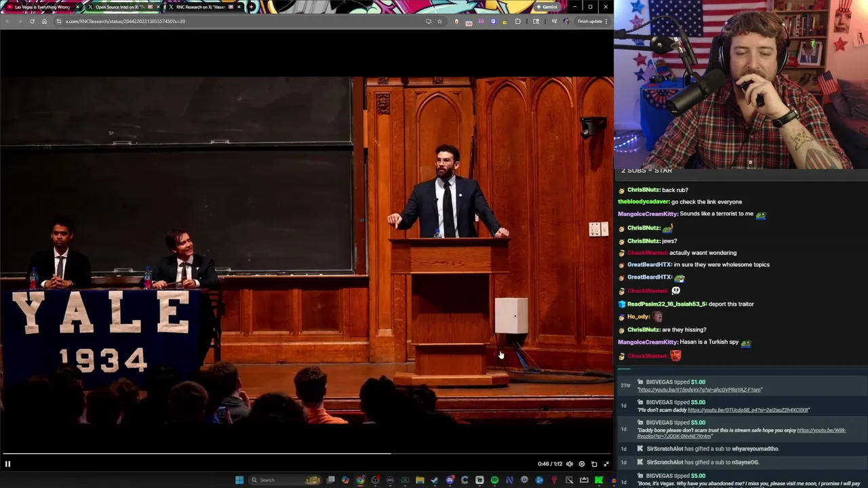Open Google Chrome from the taskbar
Screen dimensions: 868x488
point(360,480)
